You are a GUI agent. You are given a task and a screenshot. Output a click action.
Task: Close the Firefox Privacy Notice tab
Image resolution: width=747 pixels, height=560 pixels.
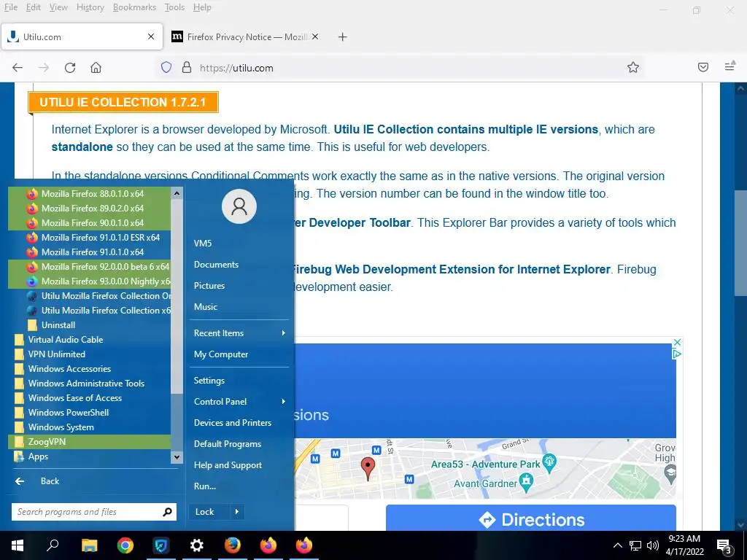[315, 36]
